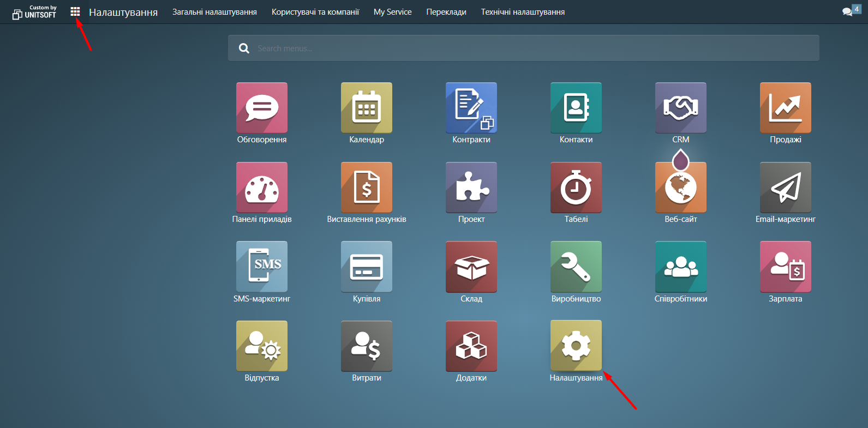
Task: Open the Календар app icon
Action: (367, 108)
